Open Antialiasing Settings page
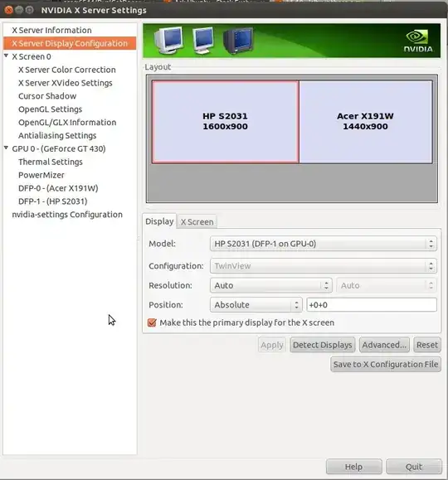The width and height of the screenshot is (448, 480). tap(57, 136)
